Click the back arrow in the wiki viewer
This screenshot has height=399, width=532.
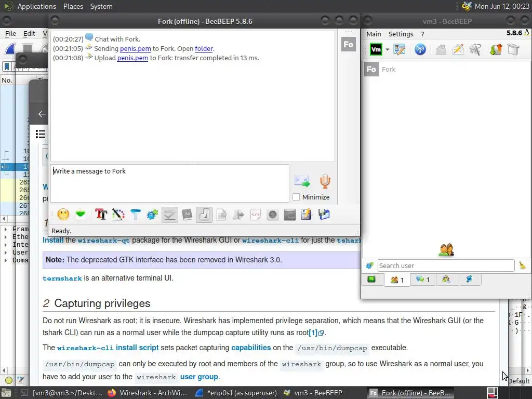[42, 114]
